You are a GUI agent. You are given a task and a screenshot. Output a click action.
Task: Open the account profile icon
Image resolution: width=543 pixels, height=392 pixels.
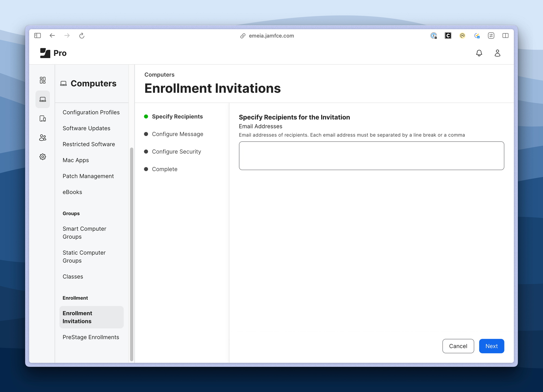(498, 53)
